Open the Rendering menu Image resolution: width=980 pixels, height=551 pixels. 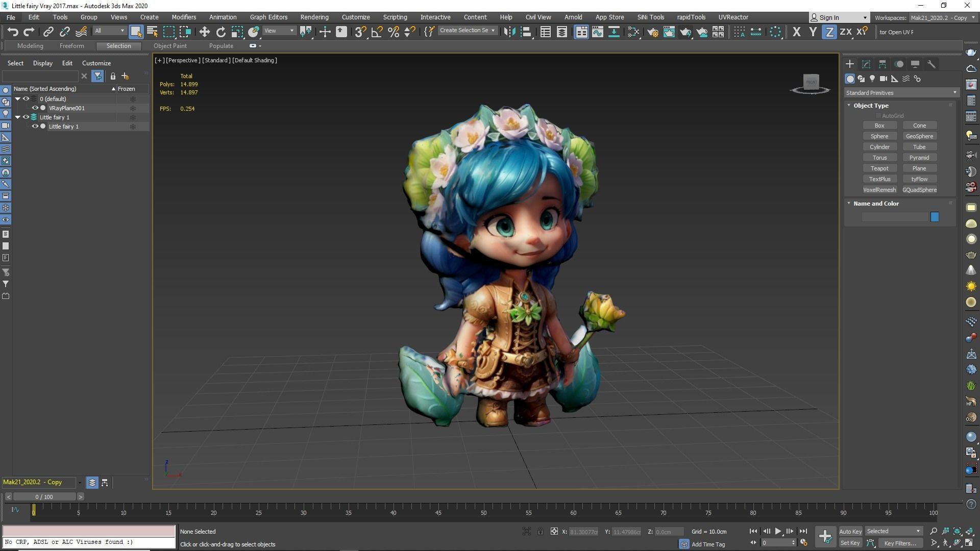pos(314,17)
